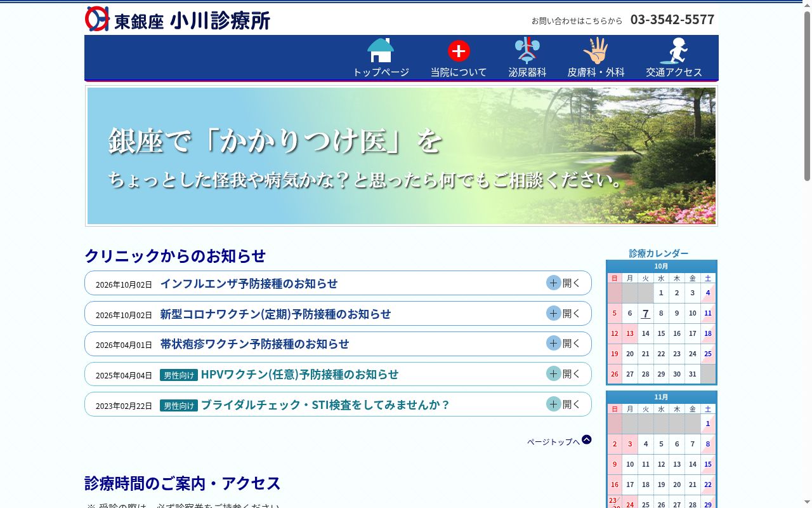Image resolution: width=812 pixels, height=508 pixels.
Task: Click 男性向け tag on ブライダルチェック row
Action: (179, 405)
